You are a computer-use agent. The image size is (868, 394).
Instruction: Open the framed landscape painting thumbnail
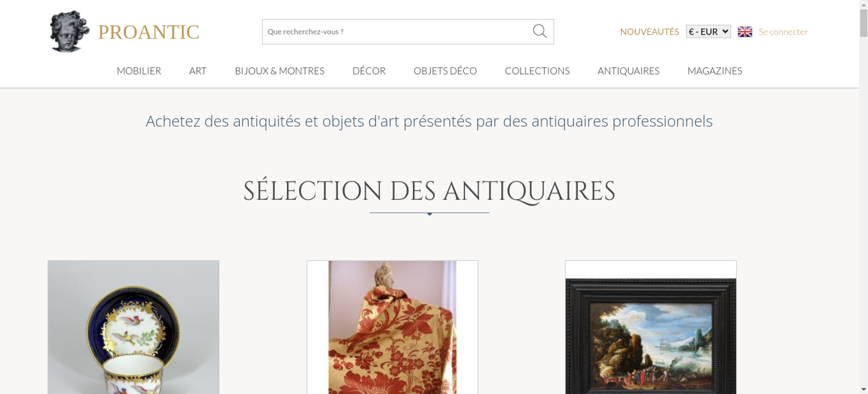point(651,327)
